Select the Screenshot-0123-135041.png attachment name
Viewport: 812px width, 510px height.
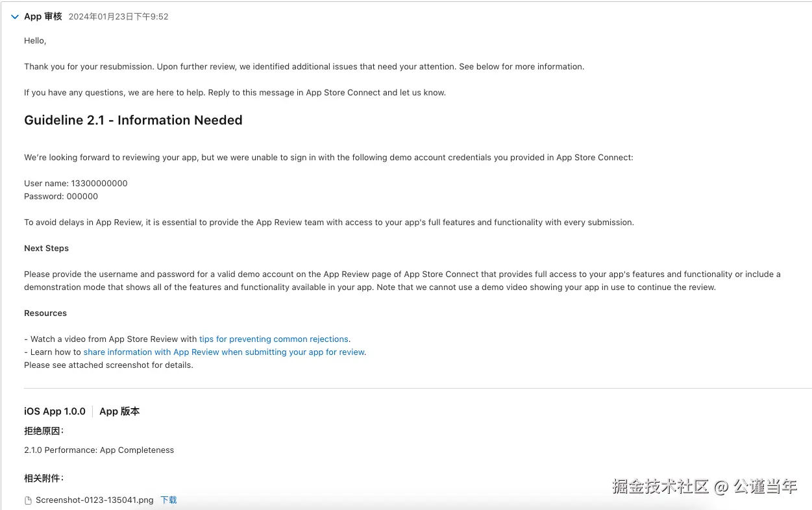[94, 500]
